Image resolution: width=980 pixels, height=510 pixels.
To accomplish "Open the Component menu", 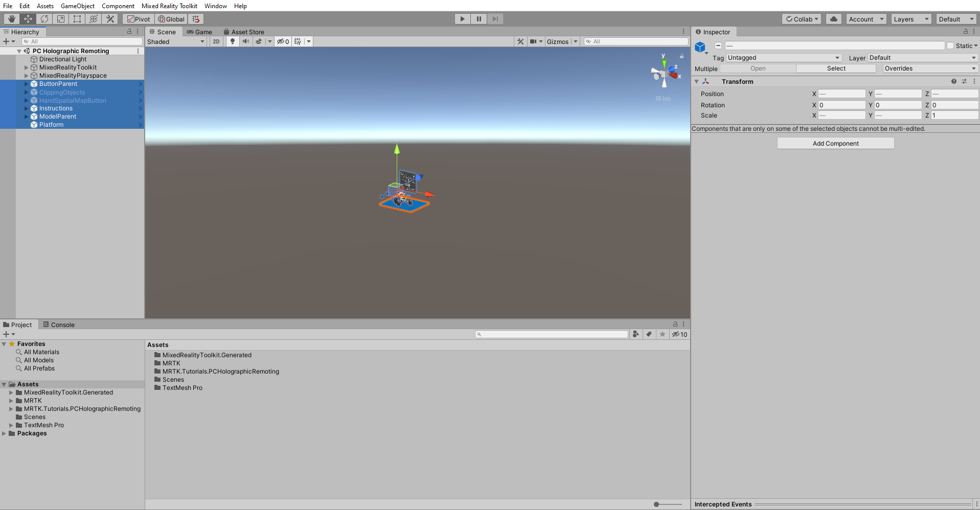I will (118, 6).
